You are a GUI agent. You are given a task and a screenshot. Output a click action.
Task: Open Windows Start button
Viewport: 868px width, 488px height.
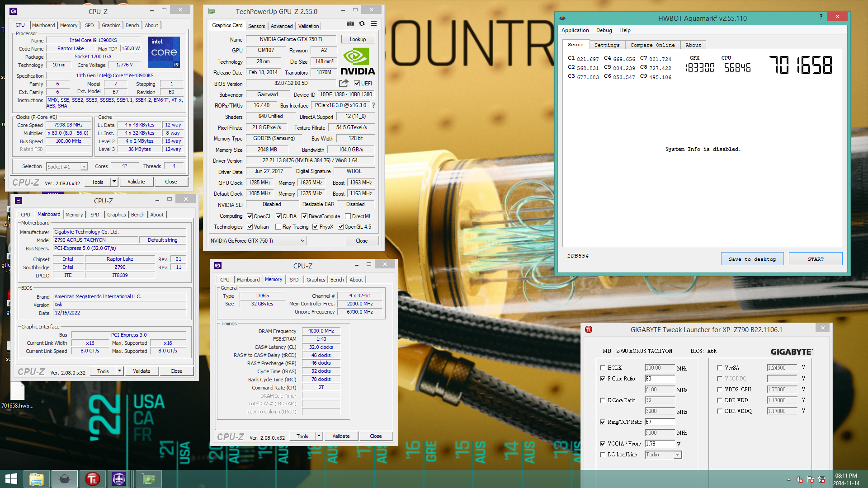click(11, 479)
